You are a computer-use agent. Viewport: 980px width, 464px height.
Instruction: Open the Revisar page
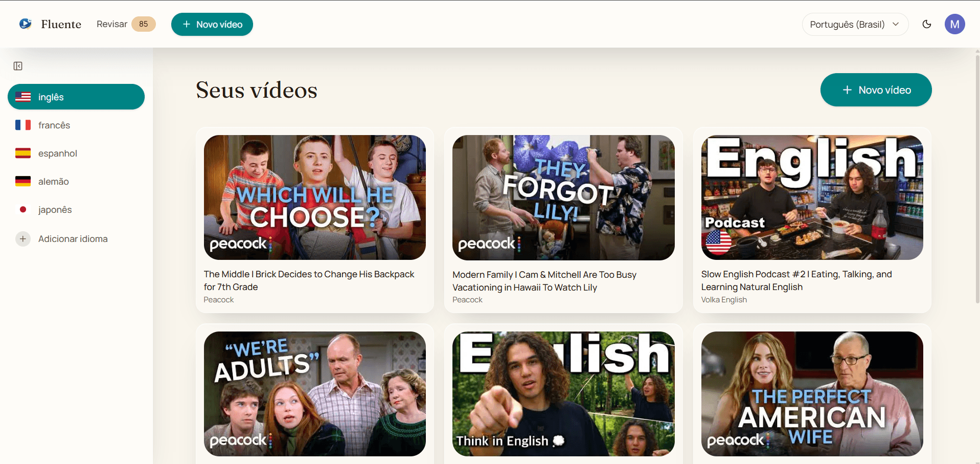112,24
